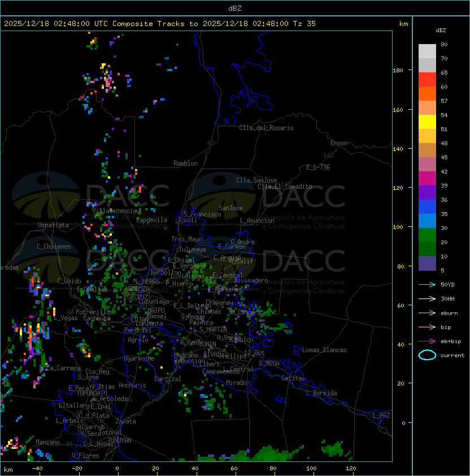Click the L_Dormida place label

pos(321,393)
